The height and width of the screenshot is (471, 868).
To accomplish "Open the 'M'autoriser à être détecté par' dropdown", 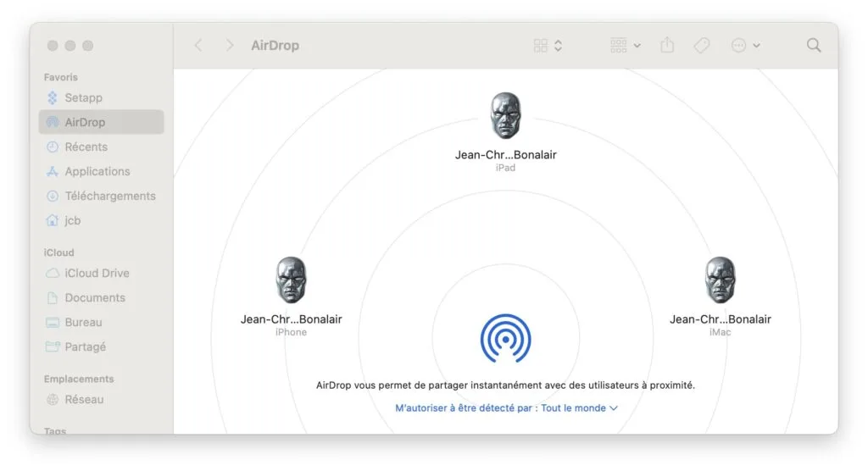I will 506,408.
